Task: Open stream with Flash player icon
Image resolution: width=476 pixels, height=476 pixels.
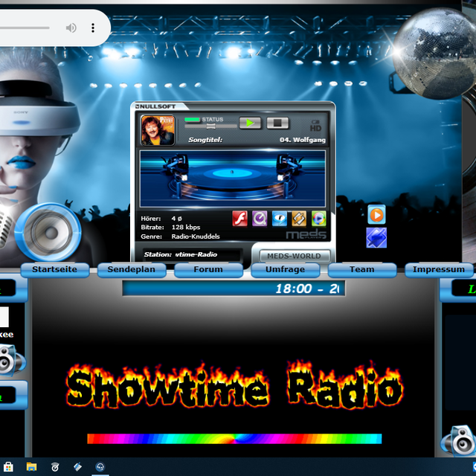Action: click(x=239, y=218)
